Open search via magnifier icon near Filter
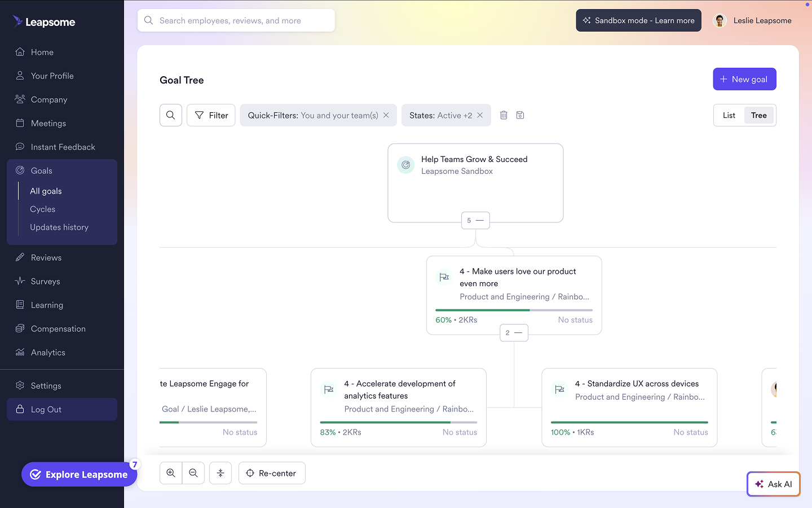 171,115
